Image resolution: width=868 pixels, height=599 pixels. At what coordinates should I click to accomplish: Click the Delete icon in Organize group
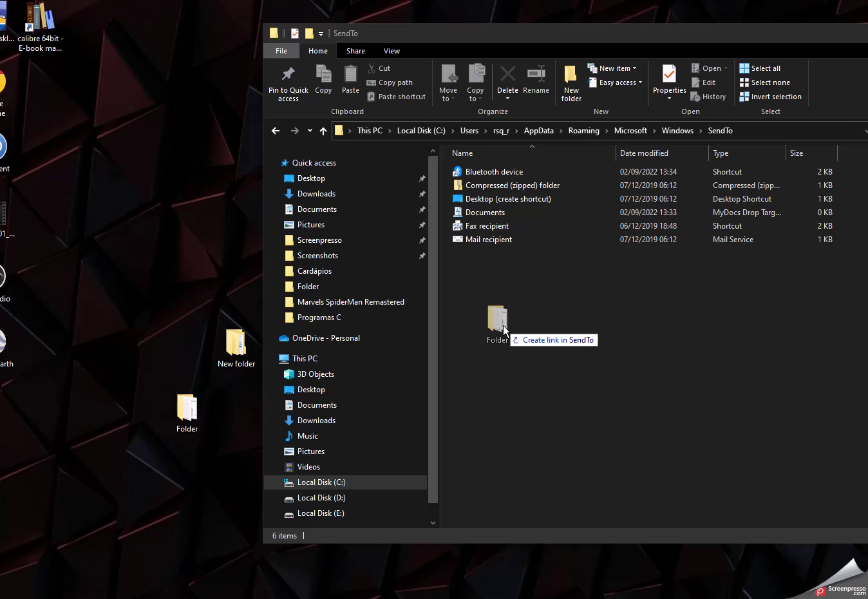click(x=507, y=75)
